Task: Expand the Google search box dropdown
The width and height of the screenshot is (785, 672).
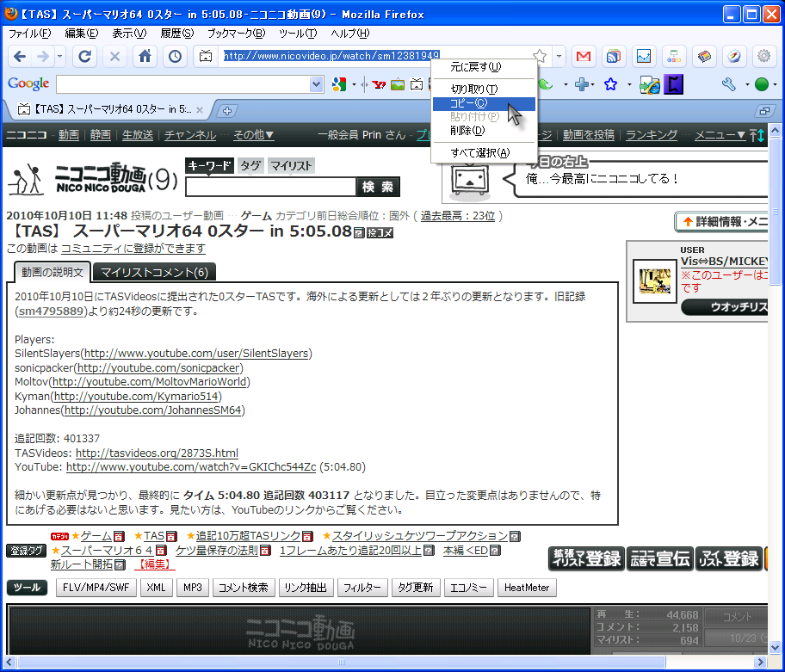Action: point(316,84)
